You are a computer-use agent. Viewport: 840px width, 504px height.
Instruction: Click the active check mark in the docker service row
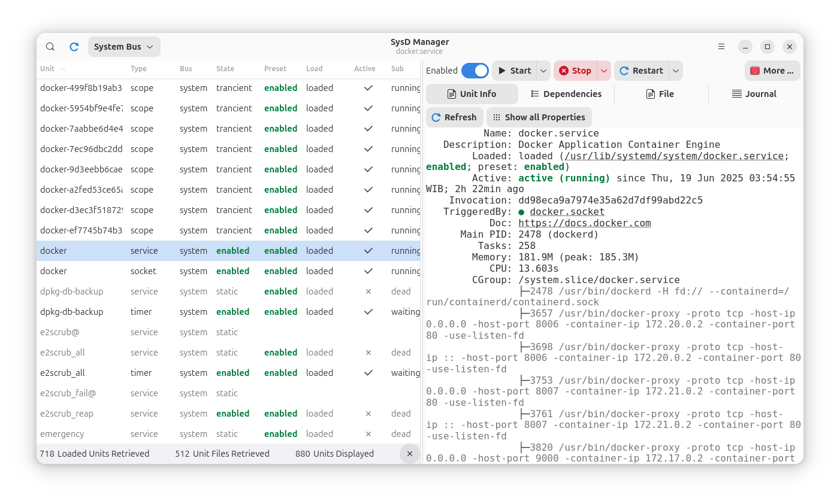pyautogui.click(x=368, y=251)
